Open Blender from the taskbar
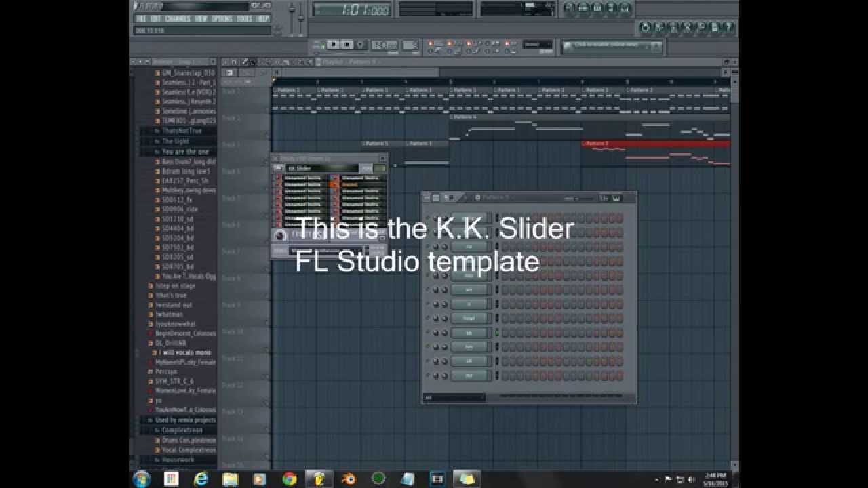The height and width of the screenshot is (488, 868). click(349, 479)
